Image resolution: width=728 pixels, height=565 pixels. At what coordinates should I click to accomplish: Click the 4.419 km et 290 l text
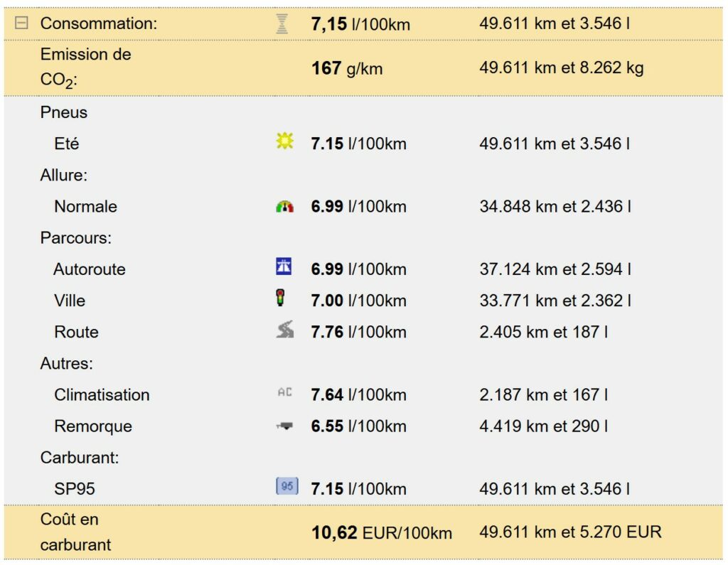point(544,426)
